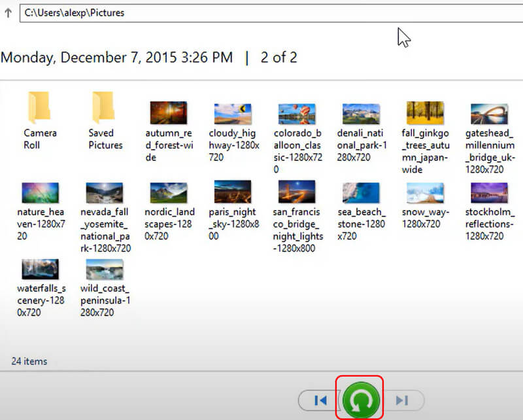Viewport: 523px width, 420px height.
Task: Select the colorado_balloon_classic image file
Action: pos(297,113)
